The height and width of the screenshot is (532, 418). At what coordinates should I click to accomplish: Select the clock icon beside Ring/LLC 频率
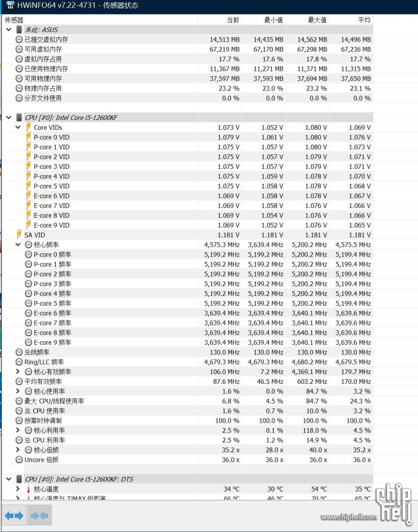pyautogui.click(x=19, y=362)
